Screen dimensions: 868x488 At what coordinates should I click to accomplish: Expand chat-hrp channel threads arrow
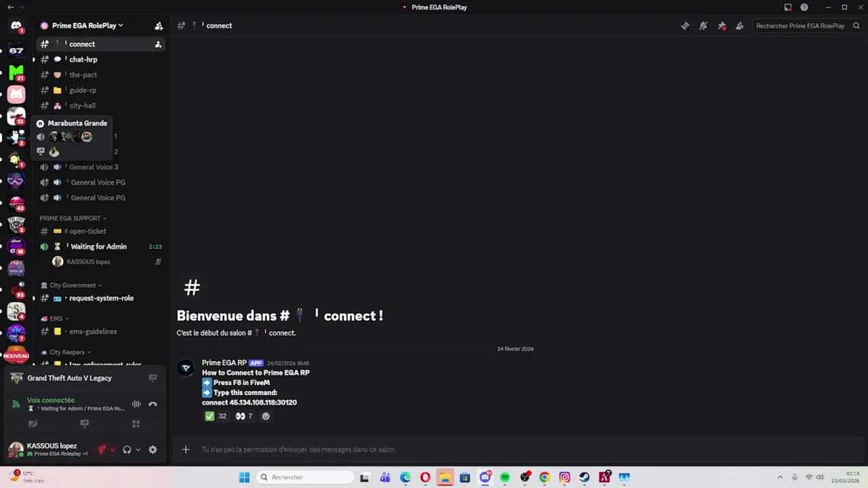point(33,60)
